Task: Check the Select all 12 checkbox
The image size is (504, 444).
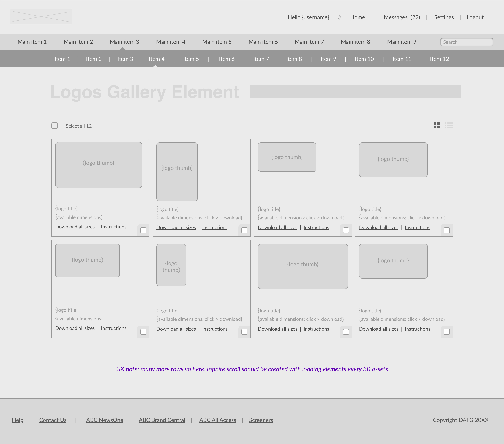Action: pos(54,126)
